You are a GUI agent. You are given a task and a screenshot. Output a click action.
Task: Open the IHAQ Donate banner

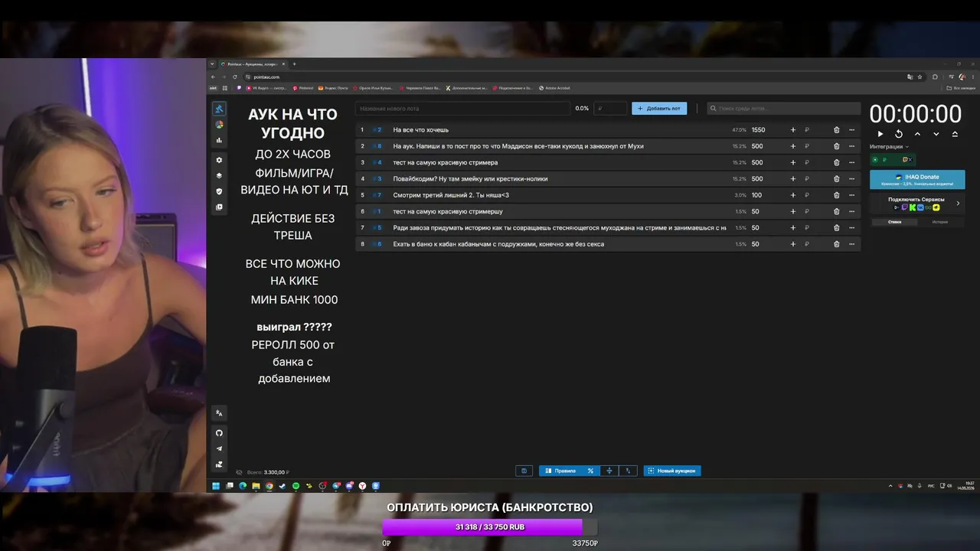pyautogui.click(x=917, y=180)
